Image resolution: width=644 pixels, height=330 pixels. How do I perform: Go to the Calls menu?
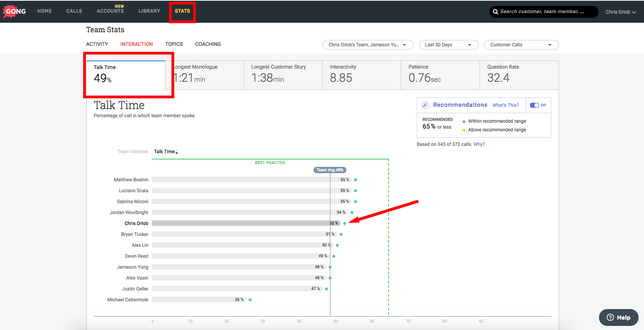[x=74, y=11]
